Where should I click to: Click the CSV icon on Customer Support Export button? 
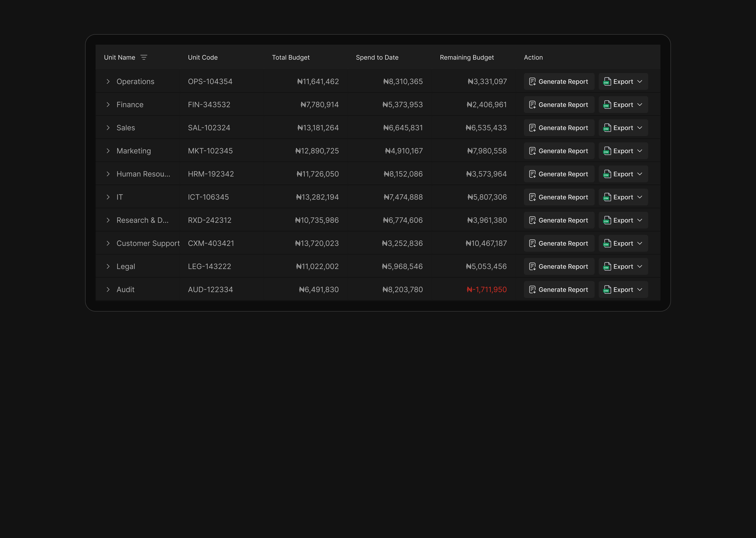pyautogui.click(x=607, y=243)
